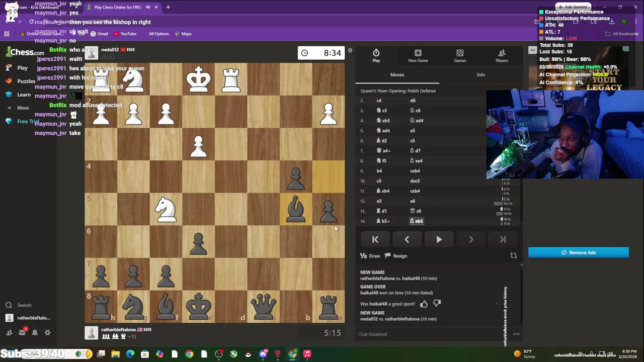
Task: Give haikal48 a thumbs down
Action: [437, 304]
